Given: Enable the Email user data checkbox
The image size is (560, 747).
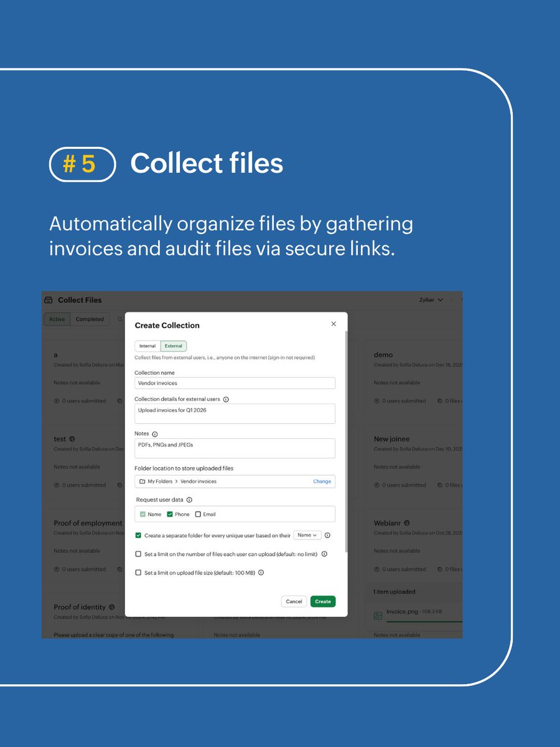Looking at the screenshot, I should pyautogui.click(x=198, y=514).
